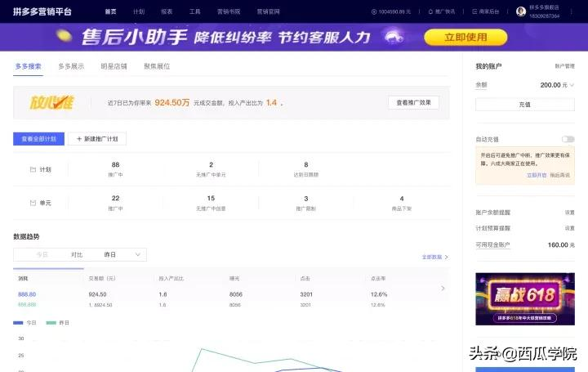The width and height of the screenshot is (588, 372).
Task: Open the 赢战618 promotion banner
Action: pyautogui.click(x=525, y=298)
